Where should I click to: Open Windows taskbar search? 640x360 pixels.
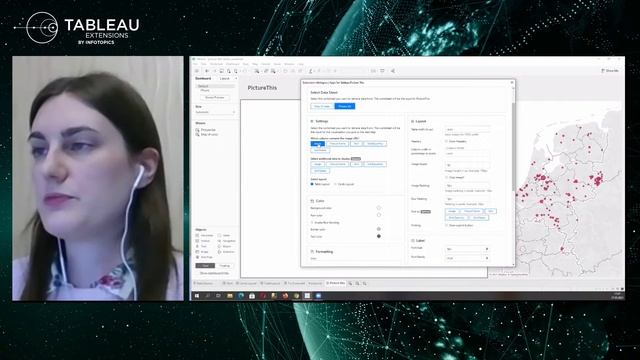pyautogui.click(x=208, y=296)
